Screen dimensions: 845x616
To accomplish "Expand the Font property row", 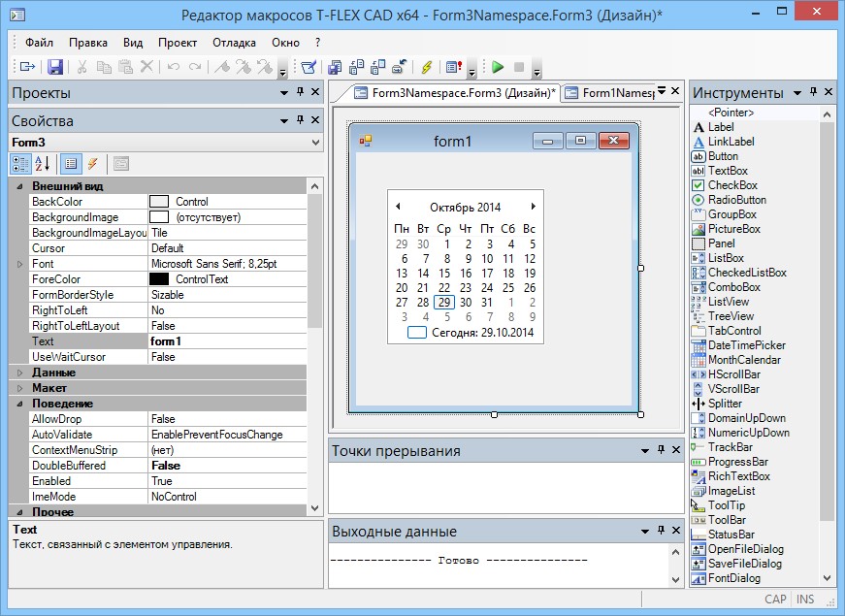I will coord(20,264).
